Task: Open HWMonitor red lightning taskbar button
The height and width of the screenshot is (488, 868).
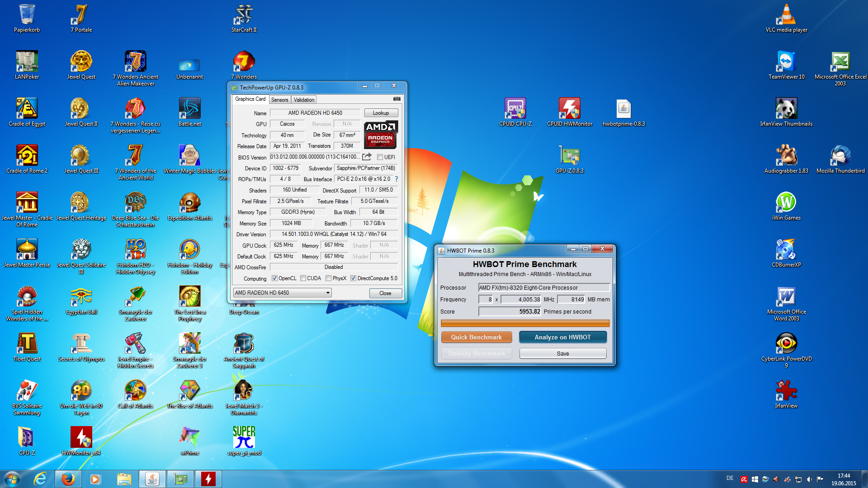Action: click(208, 479)
